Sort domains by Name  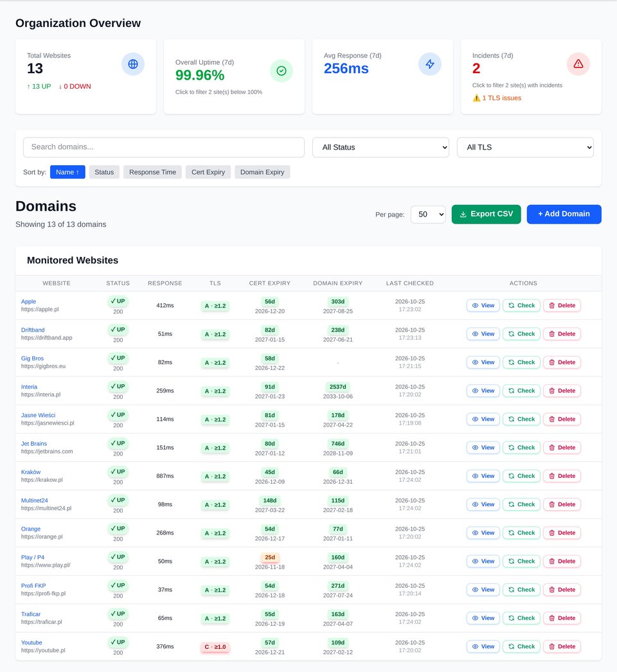pyautogui.click(x=67, y=172)
